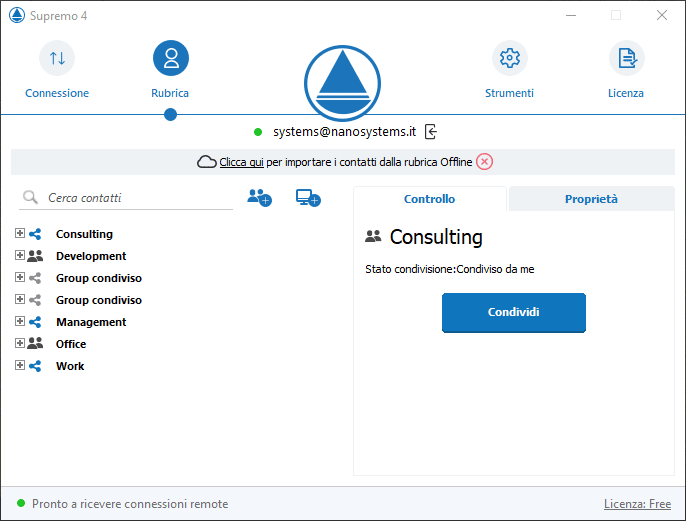Open the Rubrica address book icon

pyautogui.click(x=171, y=58)
